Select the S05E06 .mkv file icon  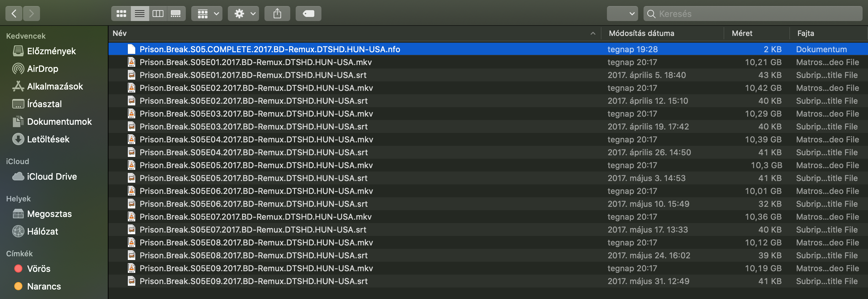click(132, 191)
